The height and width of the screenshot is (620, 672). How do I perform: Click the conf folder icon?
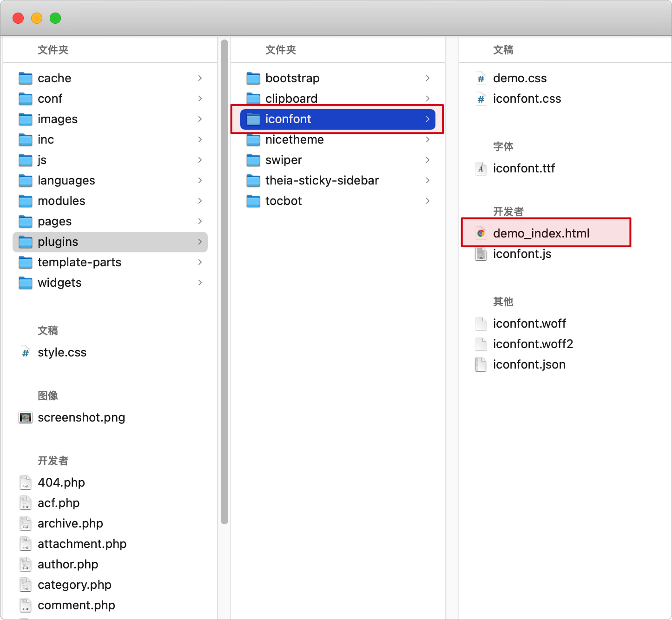(x=26, y=99)
